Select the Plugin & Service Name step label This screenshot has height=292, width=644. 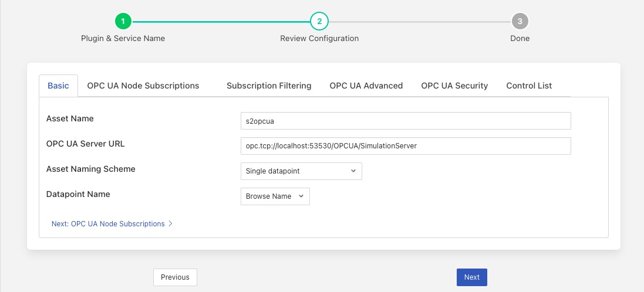[123, 38]
